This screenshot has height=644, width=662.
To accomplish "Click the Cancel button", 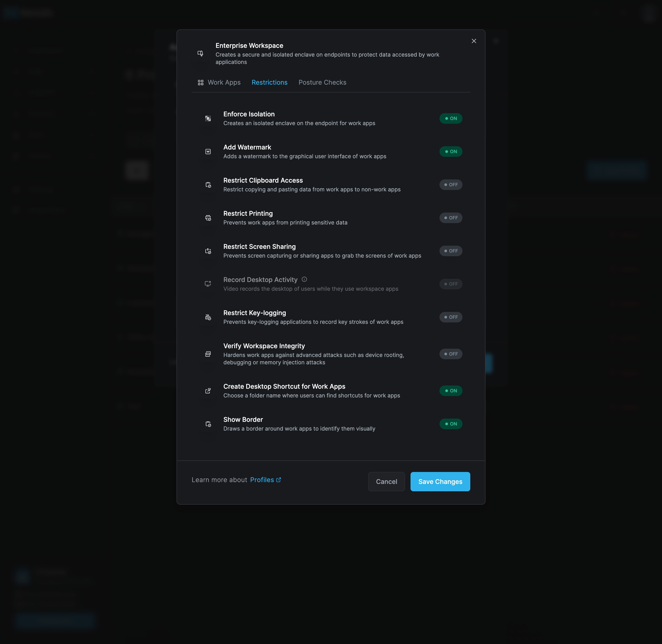I will [x=386, y=481].
